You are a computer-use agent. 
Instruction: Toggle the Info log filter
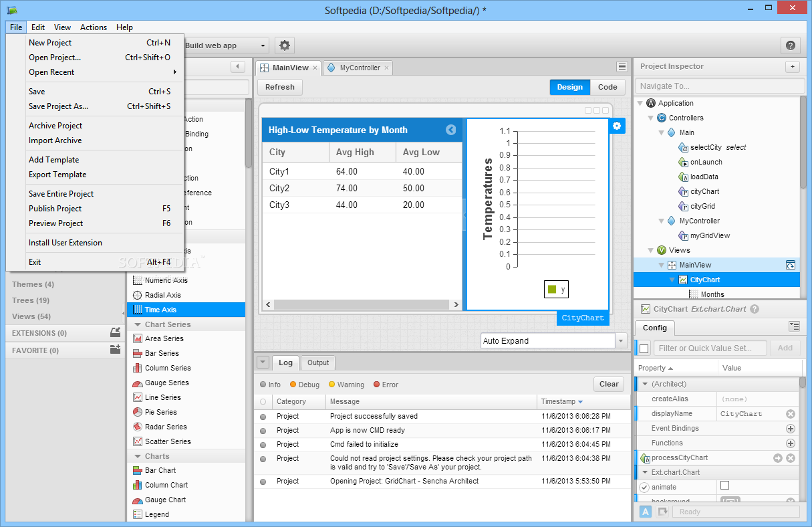[270, 385]
